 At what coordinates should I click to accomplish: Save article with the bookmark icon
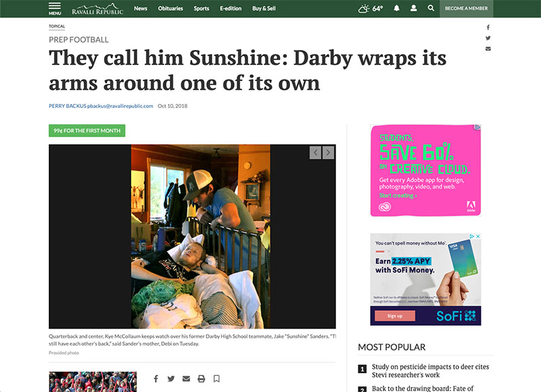coord(216,378)
